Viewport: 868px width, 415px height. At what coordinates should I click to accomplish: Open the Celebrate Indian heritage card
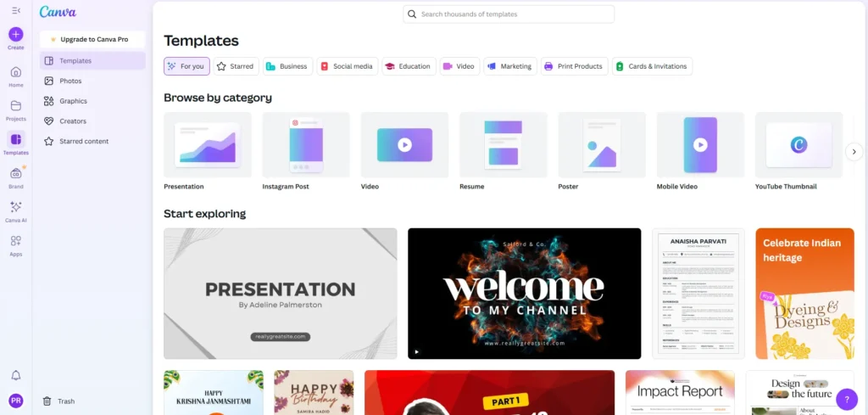[x=805, y=294]
